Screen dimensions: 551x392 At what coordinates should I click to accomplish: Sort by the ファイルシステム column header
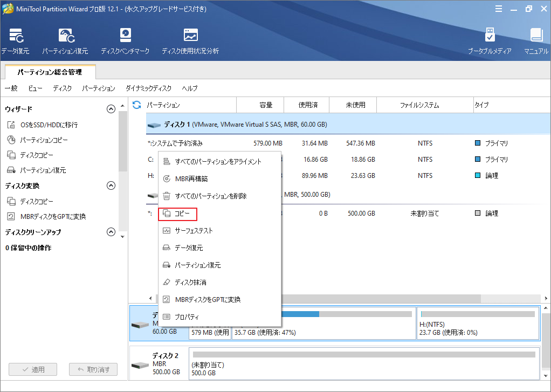425,105
